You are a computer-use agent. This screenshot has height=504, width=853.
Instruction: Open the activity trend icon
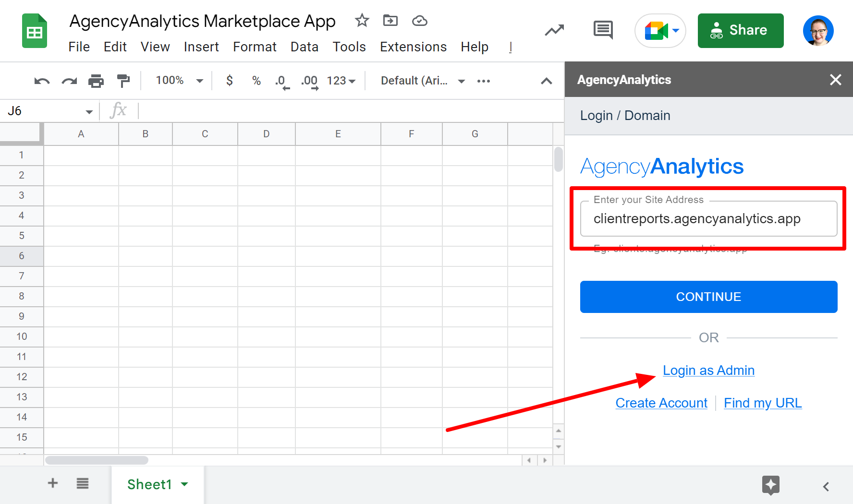point(554,31)
